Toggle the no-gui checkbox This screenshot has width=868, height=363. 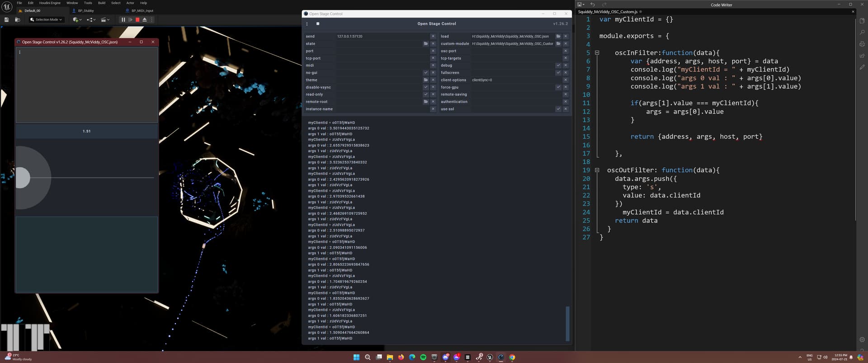coord(426,72)
